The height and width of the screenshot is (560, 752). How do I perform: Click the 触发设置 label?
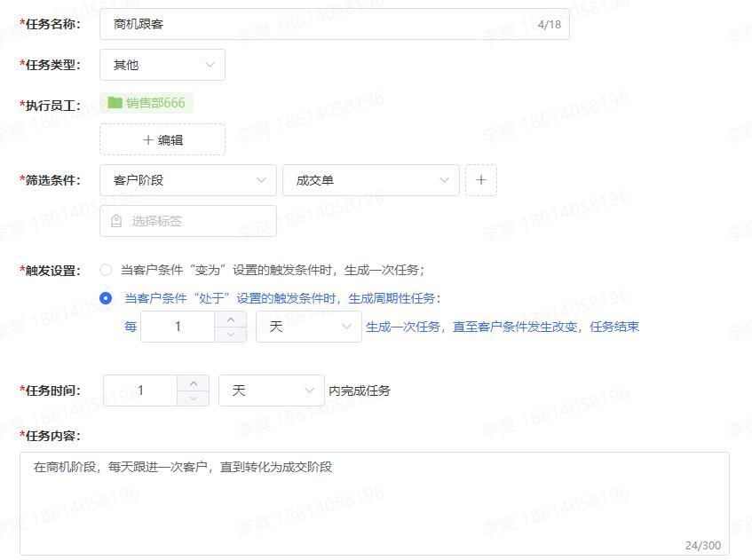coord(51,271)
